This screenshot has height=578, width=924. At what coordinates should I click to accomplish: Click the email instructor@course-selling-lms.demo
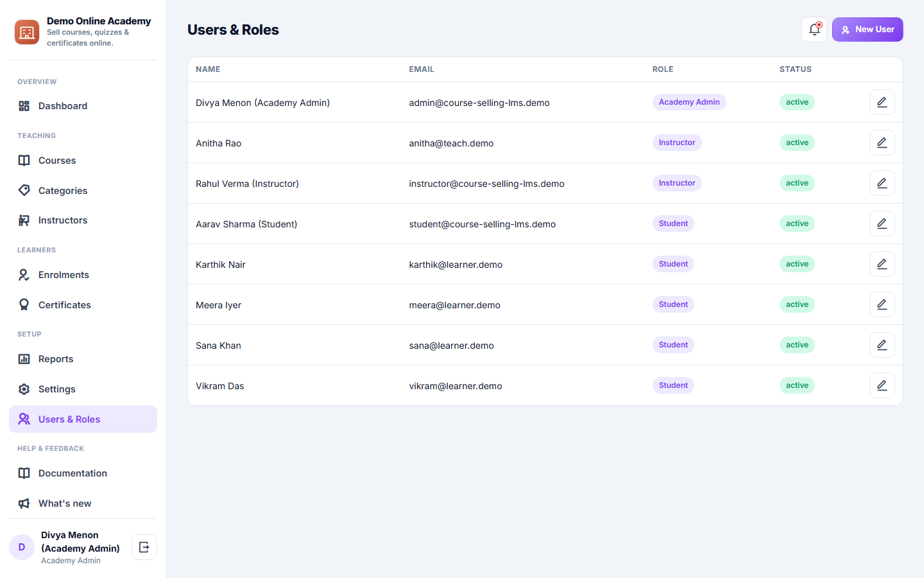(x=486, y=184)
